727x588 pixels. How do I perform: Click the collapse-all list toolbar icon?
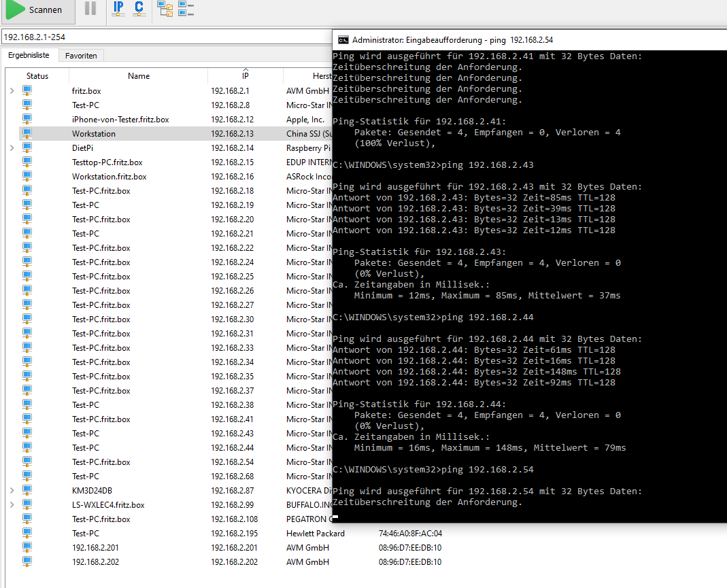(186, 8)
